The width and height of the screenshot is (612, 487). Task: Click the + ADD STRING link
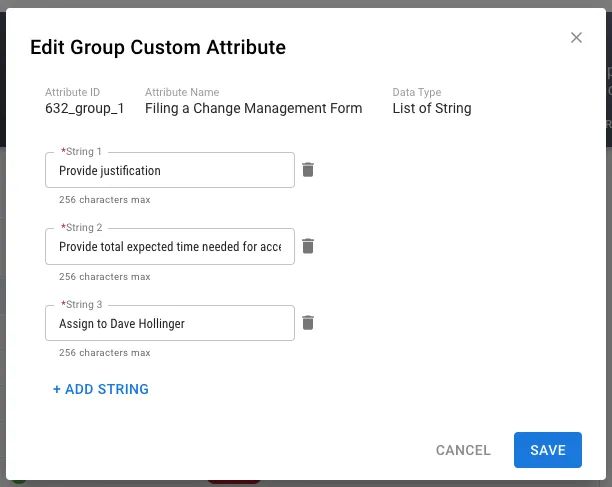[101, 389]
